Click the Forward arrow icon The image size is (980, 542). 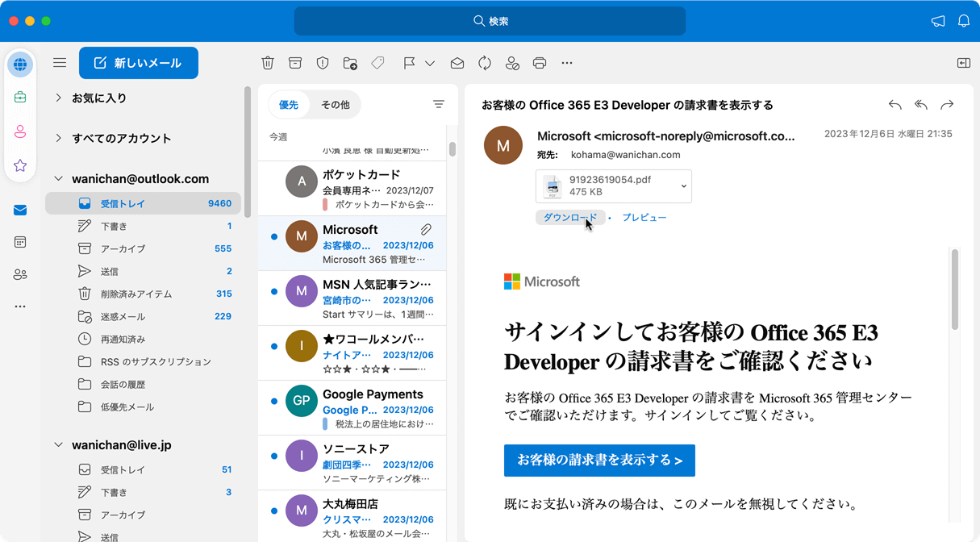(x=947, y=105)
